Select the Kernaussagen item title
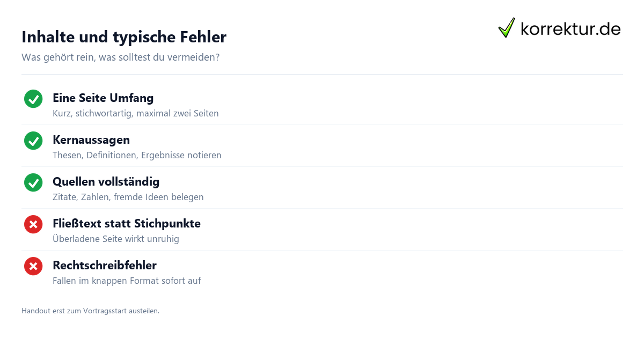Screen dimensions: 644x338 click(91, 140)
